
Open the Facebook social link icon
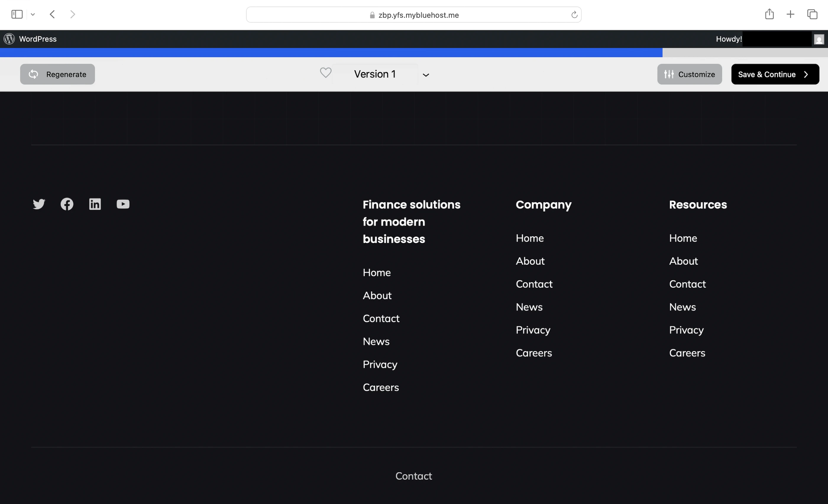[x=67, y=204]
